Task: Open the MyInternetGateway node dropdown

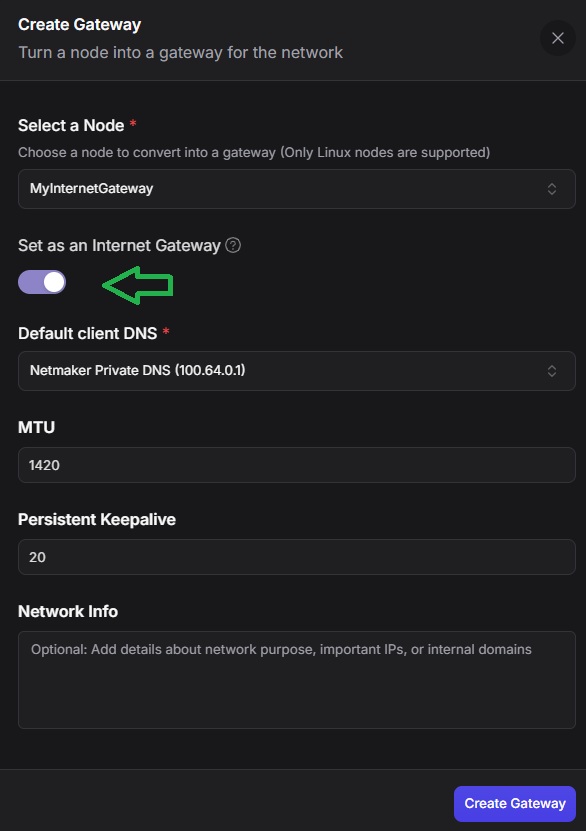Action: (297, 189)
